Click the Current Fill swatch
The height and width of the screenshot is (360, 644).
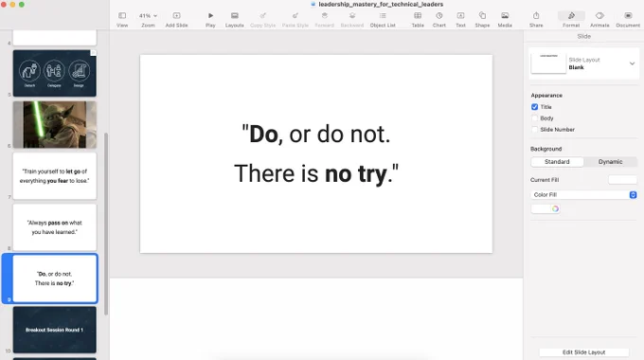point(622,180)
